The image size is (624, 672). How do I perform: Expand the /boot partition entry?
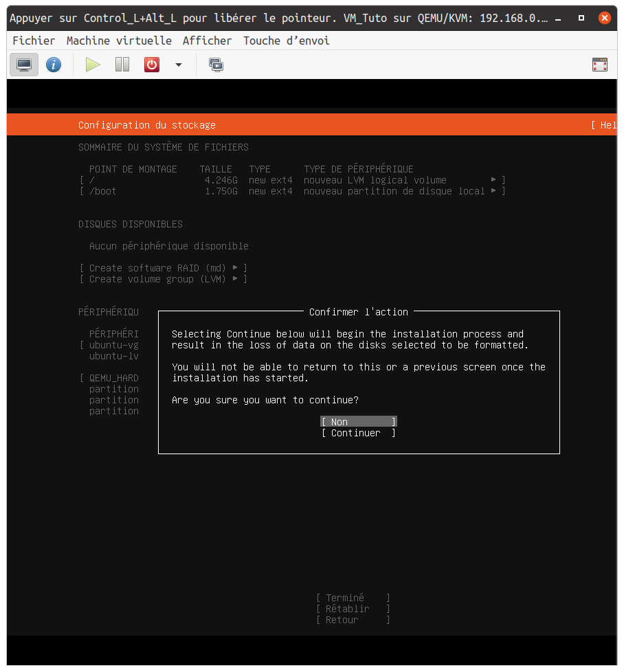(292, 191)
